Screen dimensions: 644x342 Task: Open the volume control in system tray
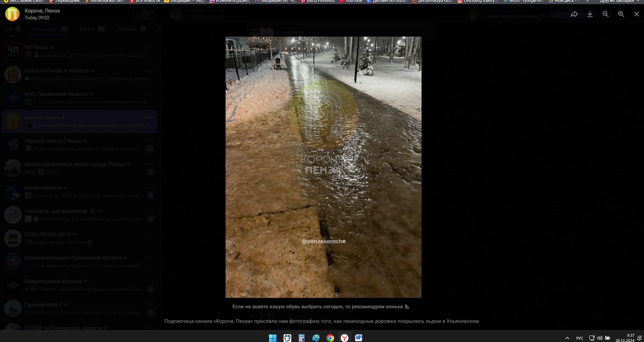pos(600,338)
